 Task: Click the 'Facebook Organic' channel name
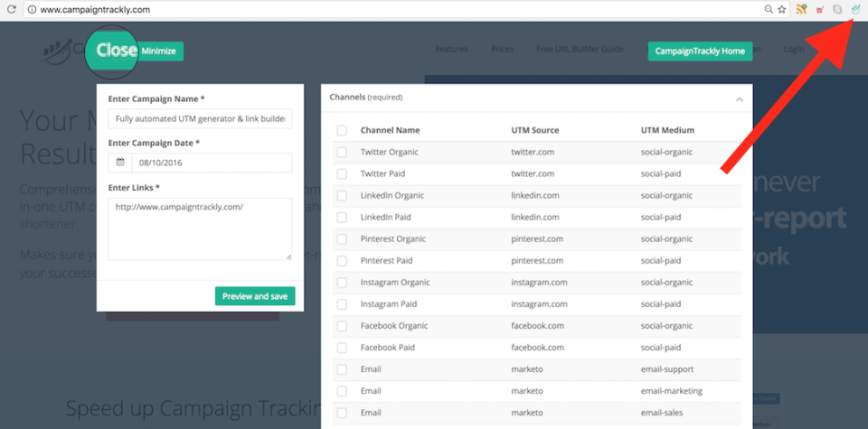(x=393, y=326)
